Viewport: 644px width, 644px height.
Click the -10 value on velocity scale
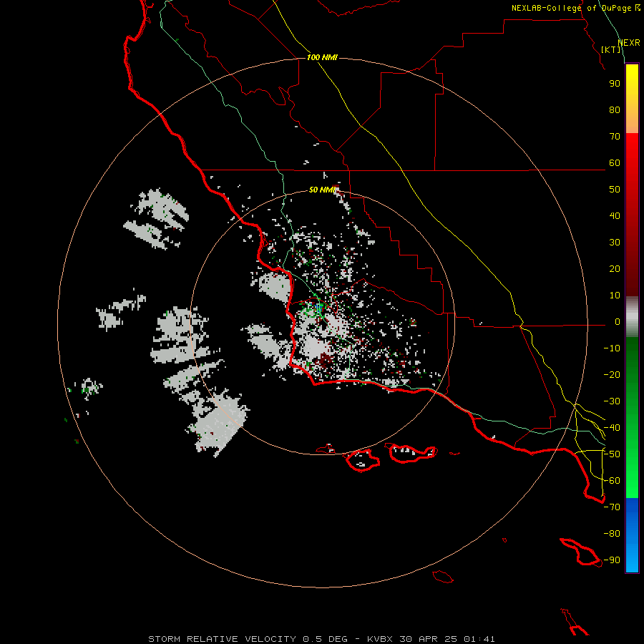[x=612, y=348]
